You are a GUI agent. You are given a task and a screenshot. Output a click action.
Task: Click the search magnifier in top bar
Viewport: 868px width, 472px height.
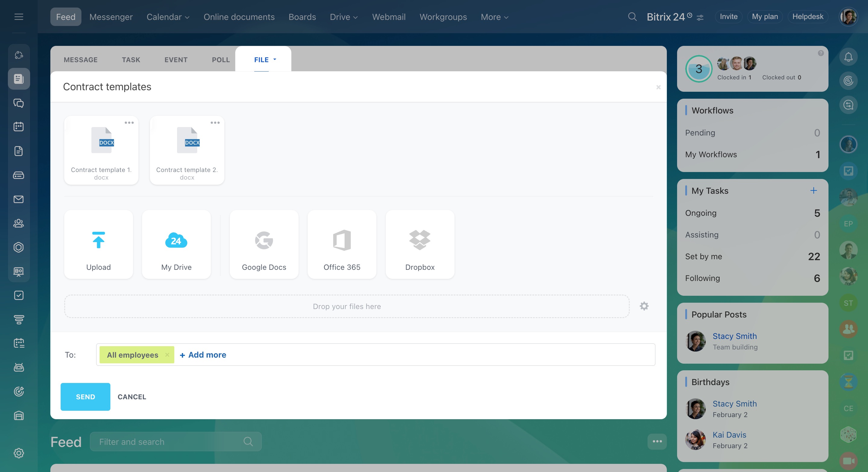pyautogui.click(x=632, y=17)
